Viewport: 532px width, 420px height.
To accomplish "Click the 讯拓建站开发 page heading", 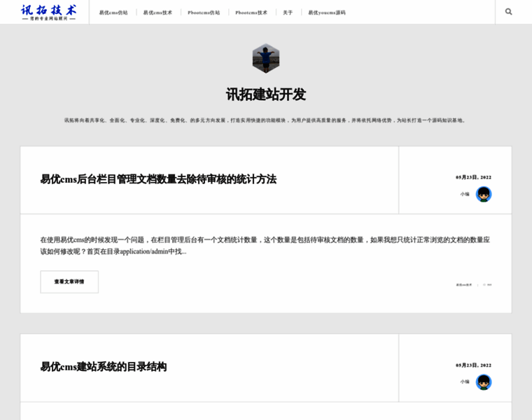I will tap(266, 94).
